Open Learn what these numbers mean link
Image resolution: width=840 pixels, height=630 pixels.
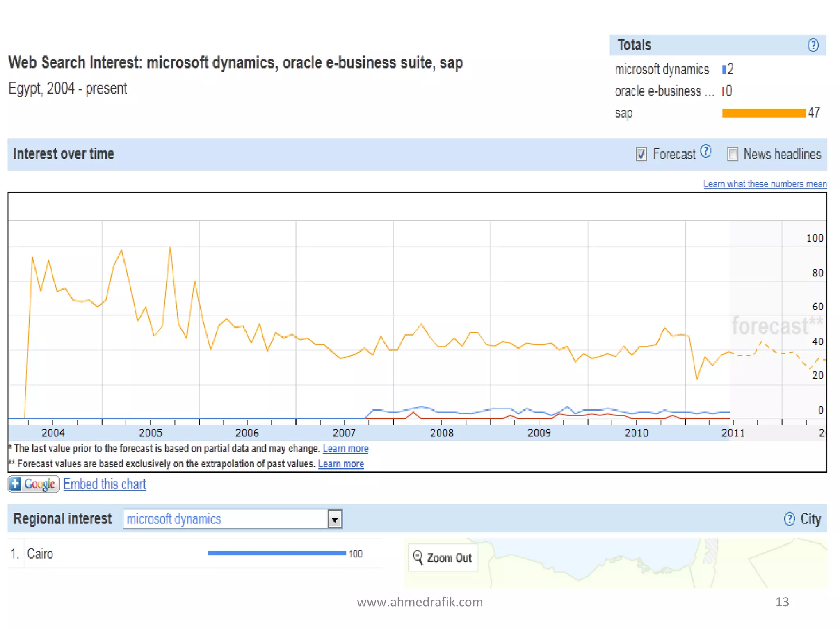765,184
